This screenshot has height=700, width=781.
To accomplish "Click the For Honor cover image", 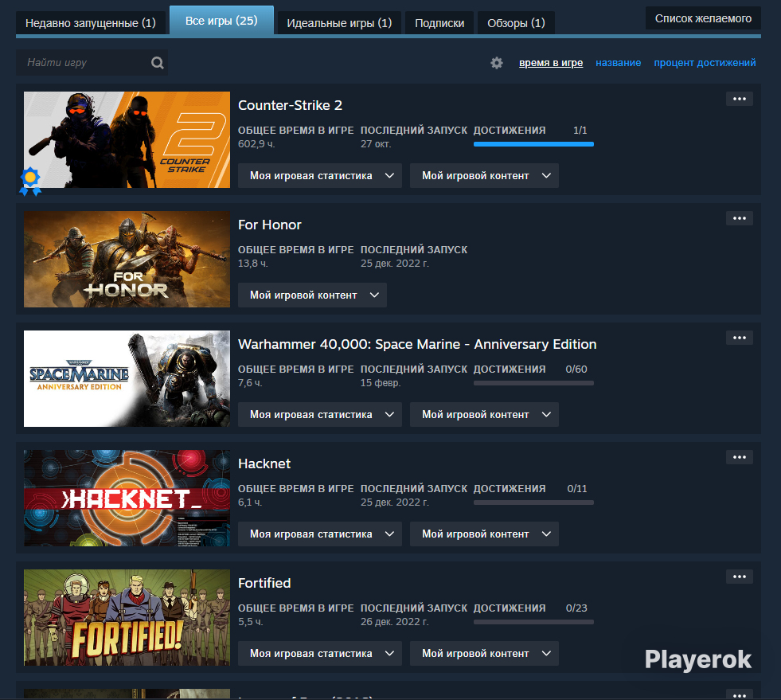I will [127, 259].
